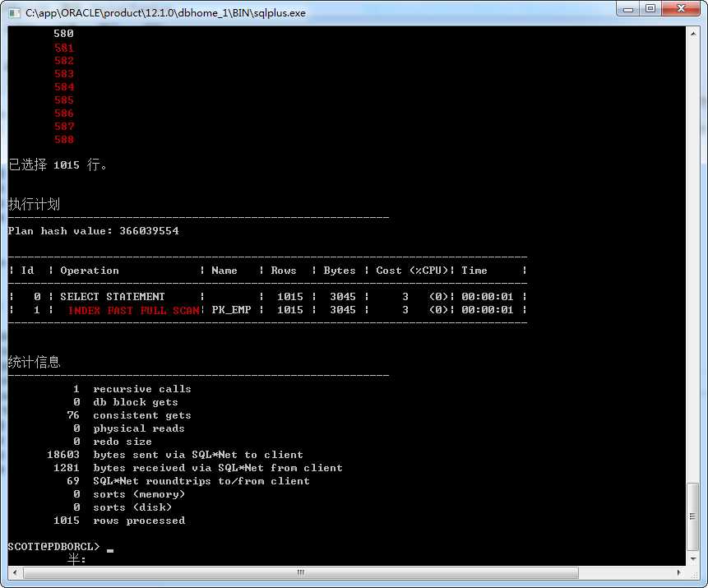Click the vertical scrollbar up arrow

point(692,34)
